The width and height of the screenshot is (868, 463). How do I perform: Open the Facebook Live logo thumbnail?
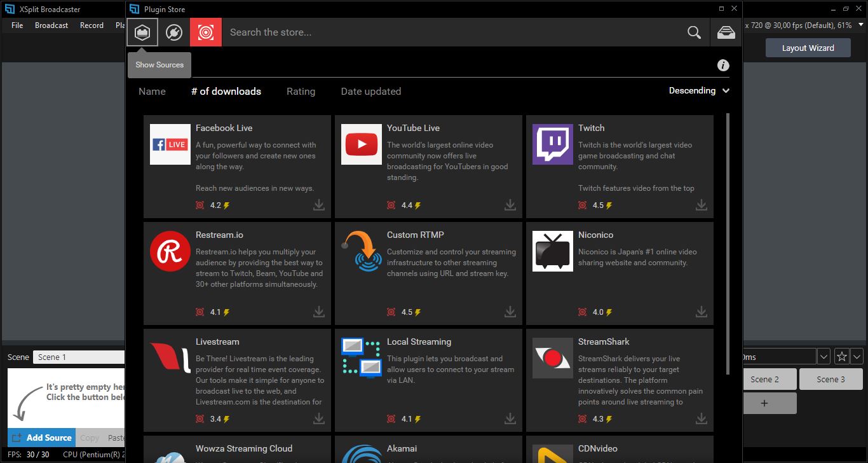[170, 144]
